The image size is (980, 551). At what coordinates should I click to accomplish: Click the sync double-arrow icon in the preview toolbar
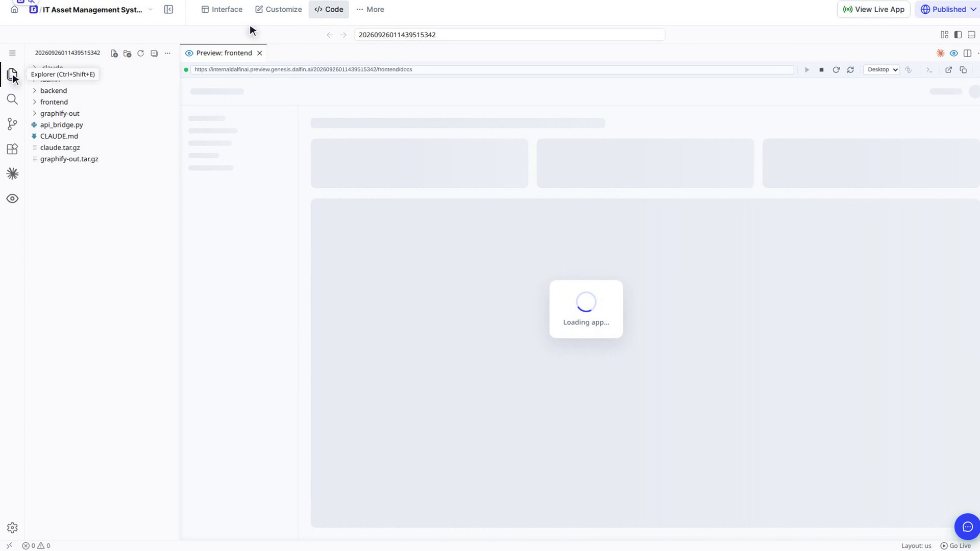[x=850, y=70]
